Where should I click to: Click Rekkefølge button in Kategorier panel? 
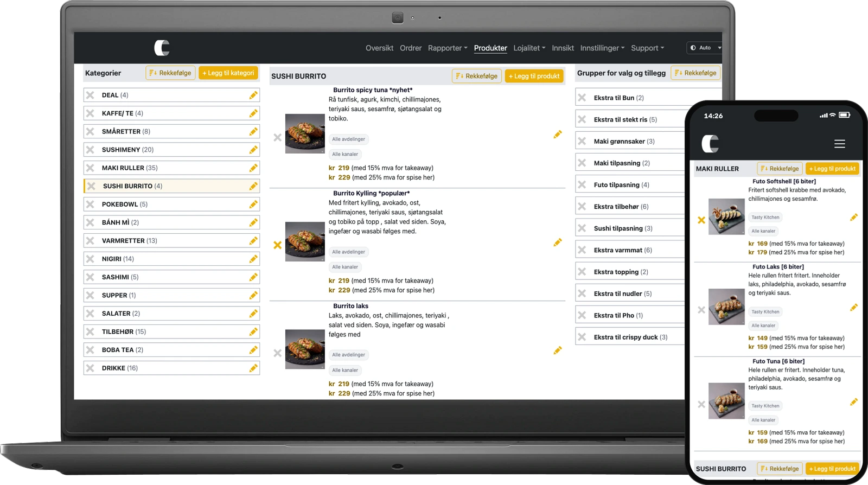coord(170,73)
